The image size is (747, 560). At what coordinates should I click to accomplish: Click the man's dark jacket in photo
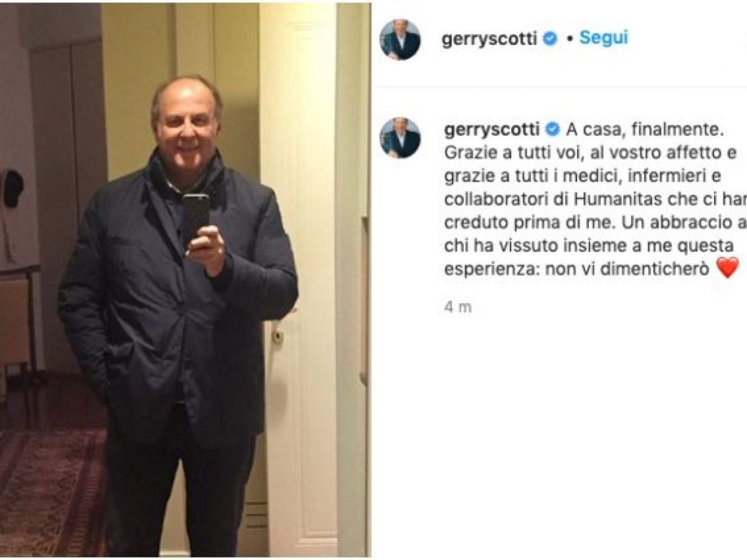(177, 305)
